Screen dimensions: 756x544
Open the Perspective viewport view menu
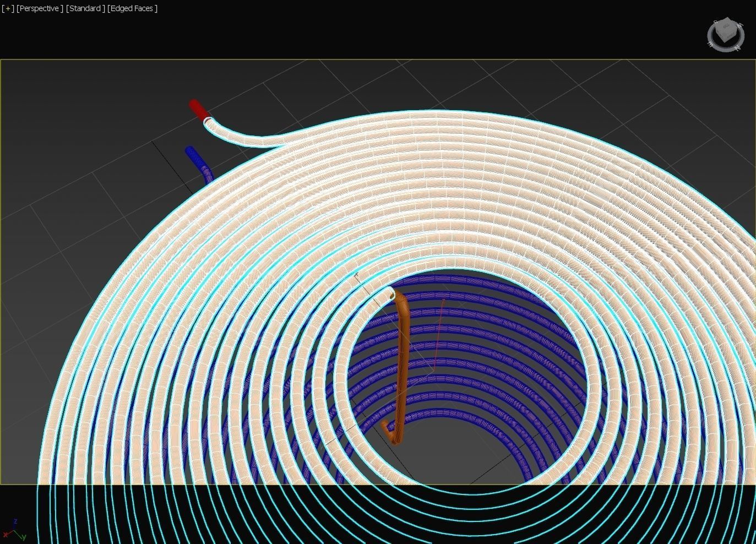(x=40, y=8)
